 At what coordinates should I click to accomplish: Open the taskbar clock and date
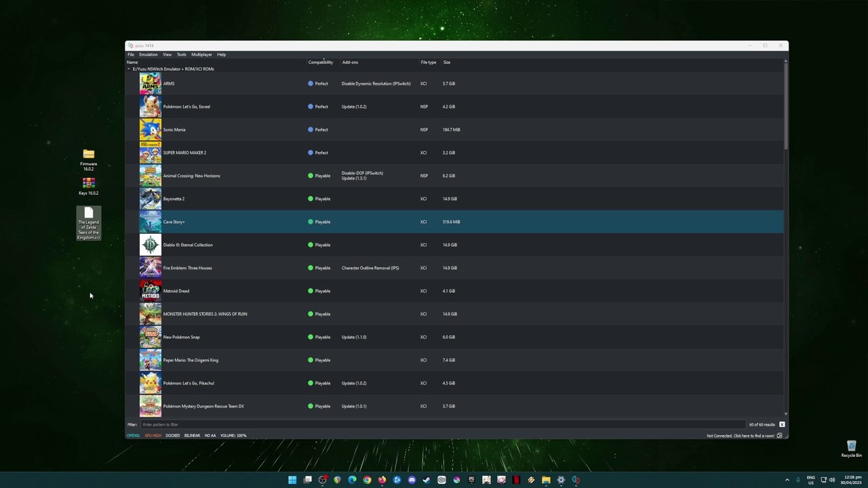[851, 480]
